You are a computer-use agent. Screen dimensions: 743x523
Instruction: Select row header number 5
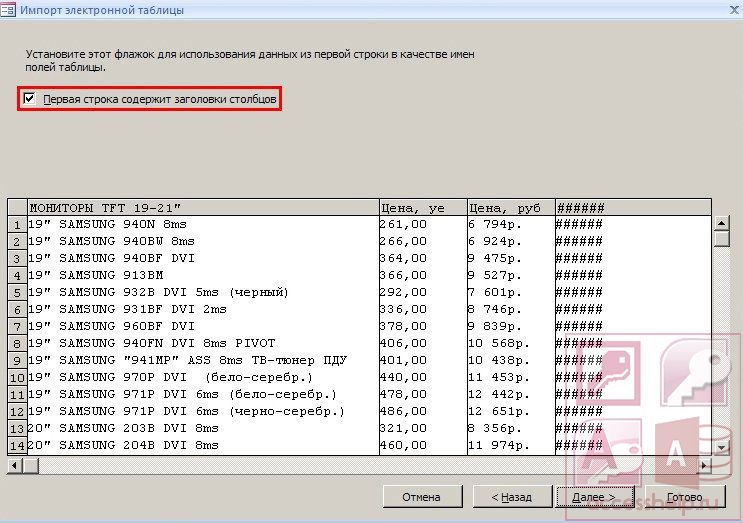click(x=17, y=293)
